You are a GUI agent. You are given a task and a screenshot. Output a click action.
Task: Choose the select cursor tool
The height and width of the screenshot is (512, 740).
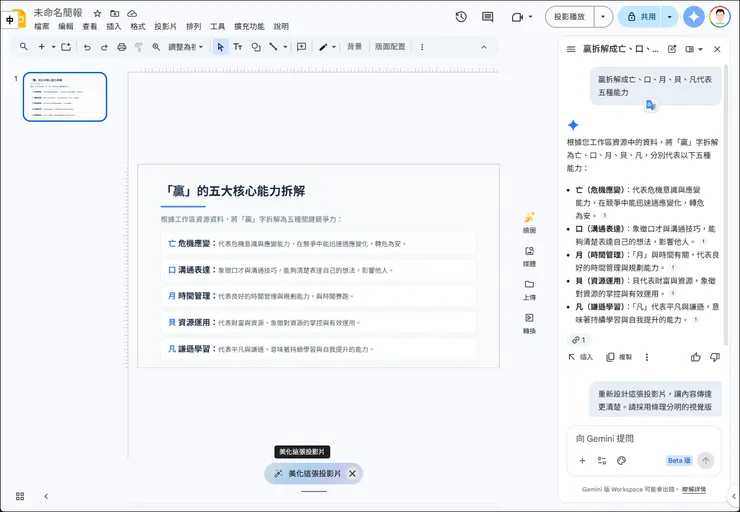(x=220, y=47)
